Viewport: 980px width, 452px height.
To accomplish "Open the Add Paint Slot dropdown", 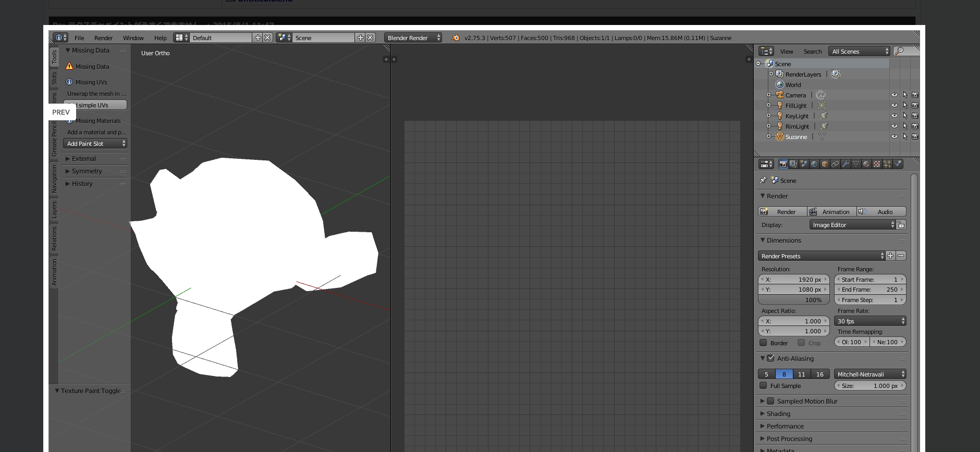I will [x=95, y=143].
